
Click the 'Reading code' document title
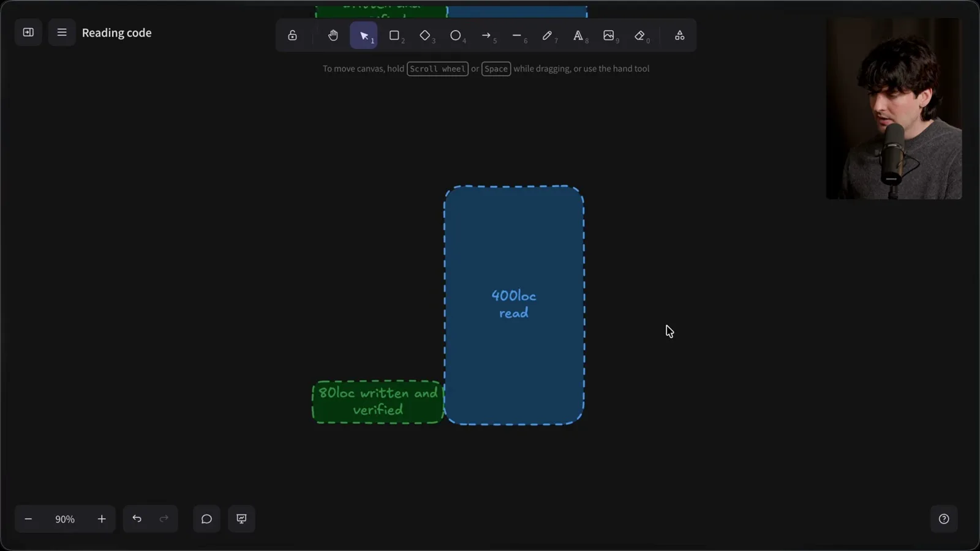point(117,33)
